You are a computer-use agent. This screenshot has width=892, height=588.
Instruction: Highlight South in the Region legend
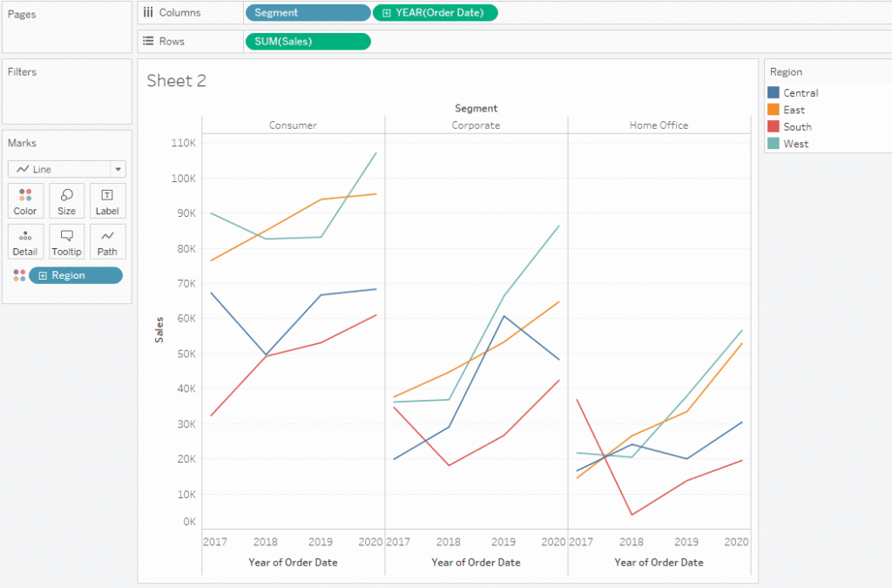click(x=797, y=127)
